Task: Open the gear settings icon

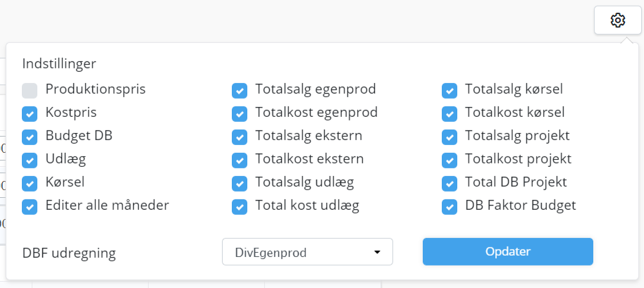Action: tap(618, 20)
